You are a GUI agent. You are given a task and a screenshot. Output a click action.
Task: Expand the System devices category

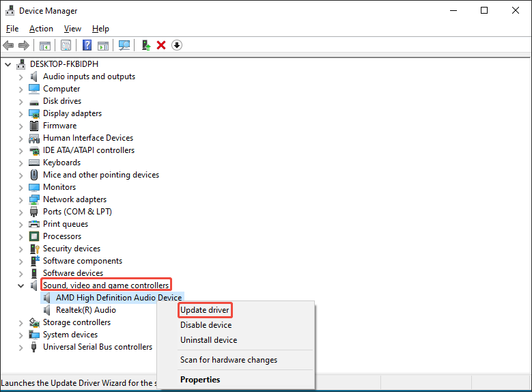click(21, 335)
